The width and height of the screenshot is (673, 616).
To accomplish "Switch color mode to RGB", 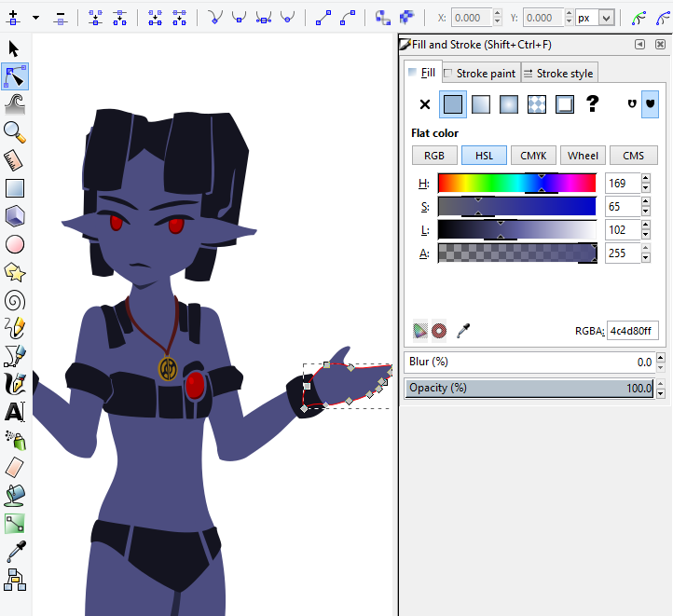I will tap(434, 156).
